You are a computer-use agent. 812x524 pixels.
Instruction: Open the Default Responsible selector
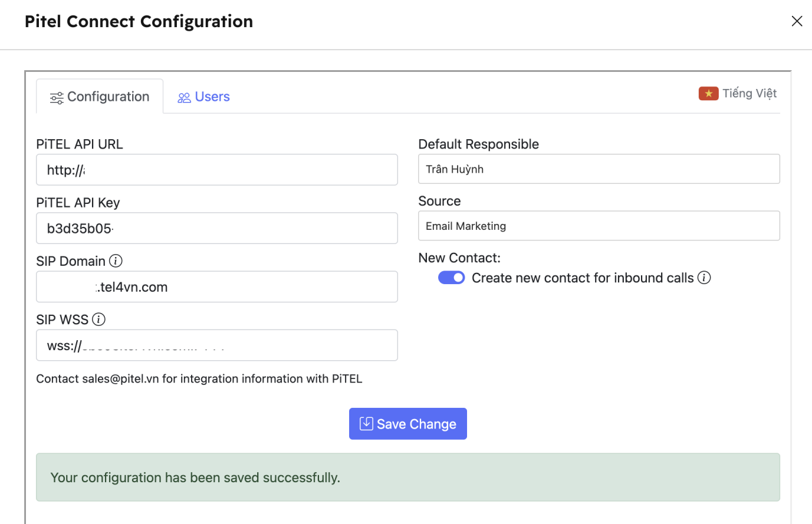tap(599, 169)
